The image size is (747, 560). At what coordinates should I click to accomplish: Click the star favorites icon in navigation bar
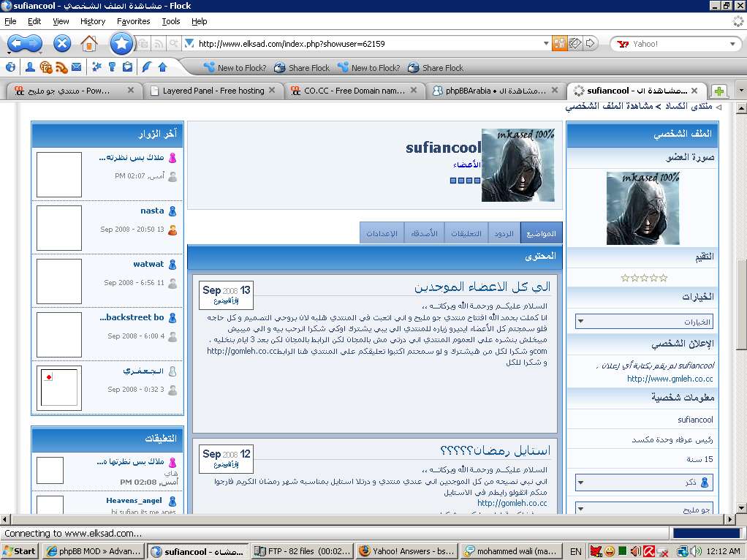[122, 43]
